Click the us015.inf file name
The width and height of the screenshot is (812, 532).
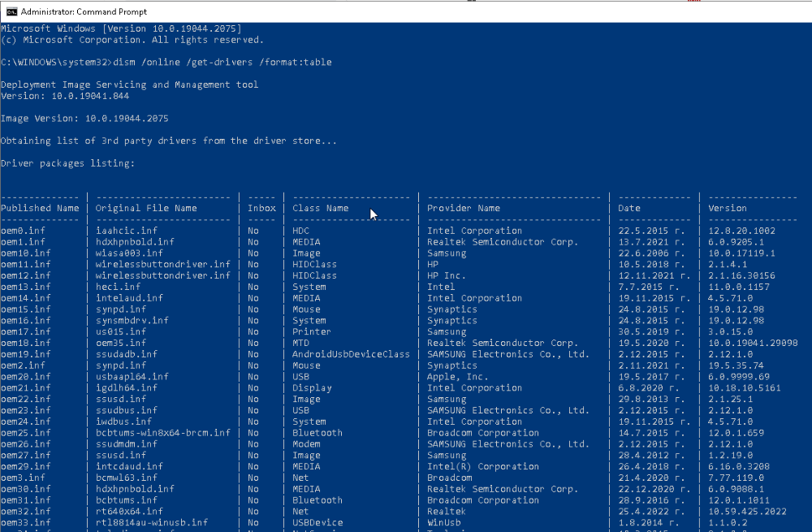(121, 331)
